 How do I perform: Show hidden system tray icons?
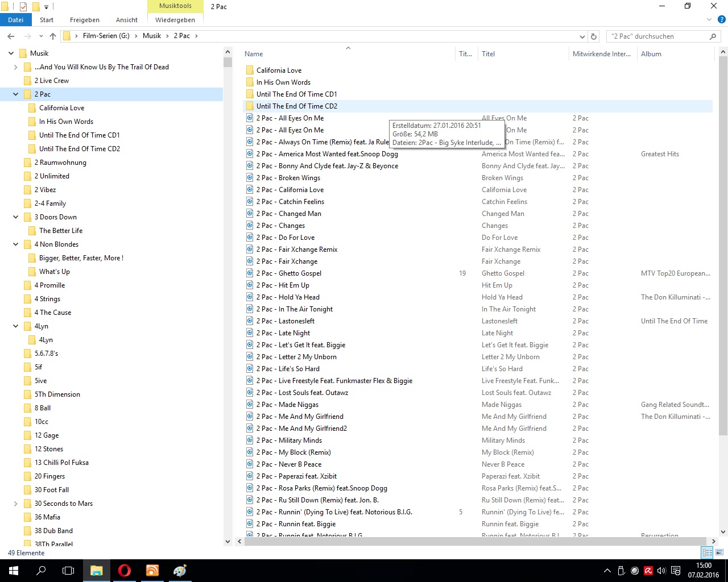click(607, 571)
